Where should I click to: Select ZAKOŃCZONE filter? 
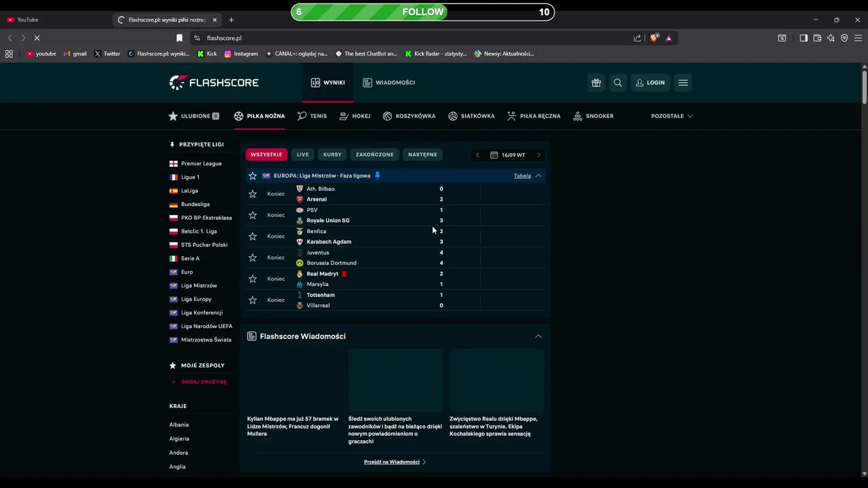pyautogui.click(x=374, y=155)
